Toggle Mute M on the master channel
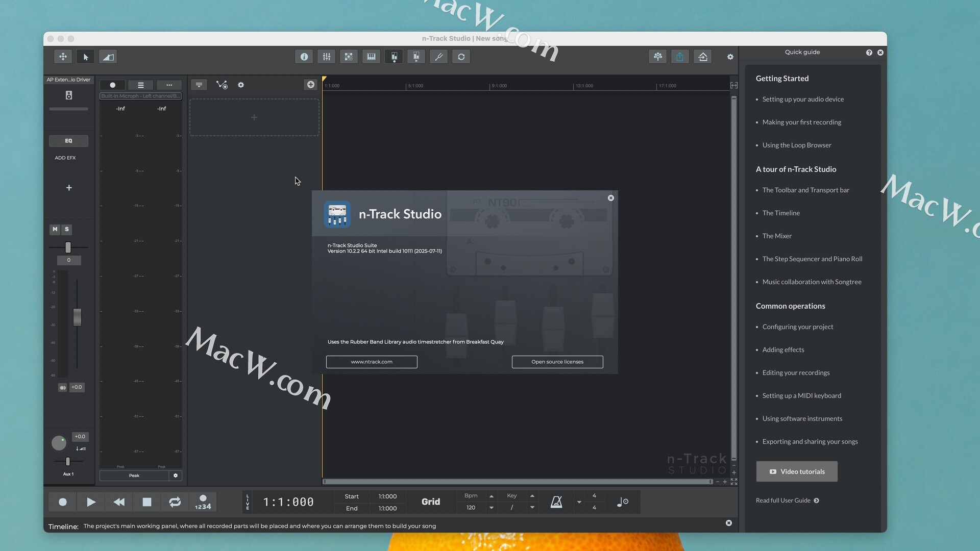 click(x=55, y=230)
